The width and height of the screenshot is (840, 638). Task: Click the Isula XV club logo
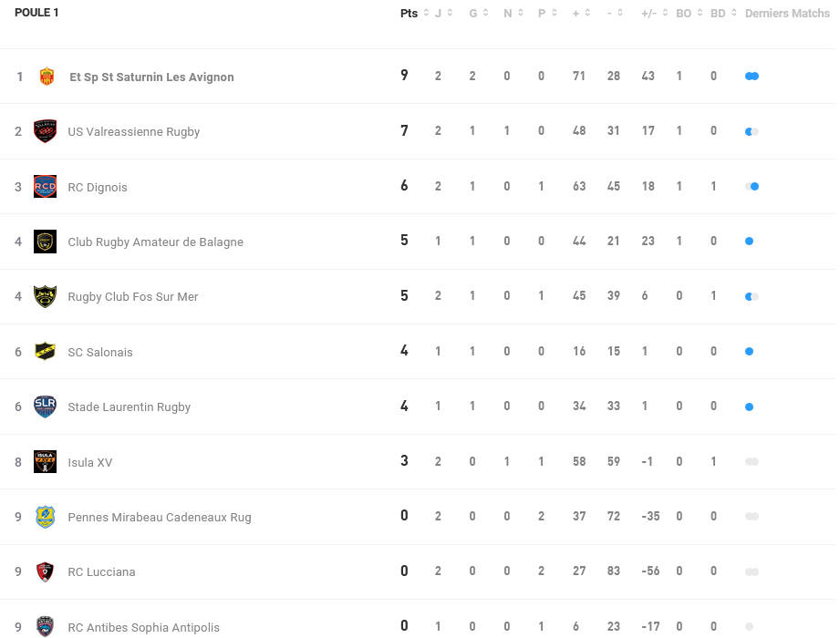coord(45,462)
